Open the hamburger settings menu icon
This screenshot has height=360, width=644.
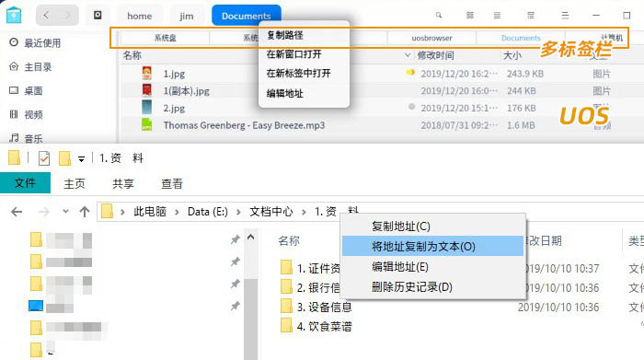(565, 16)
